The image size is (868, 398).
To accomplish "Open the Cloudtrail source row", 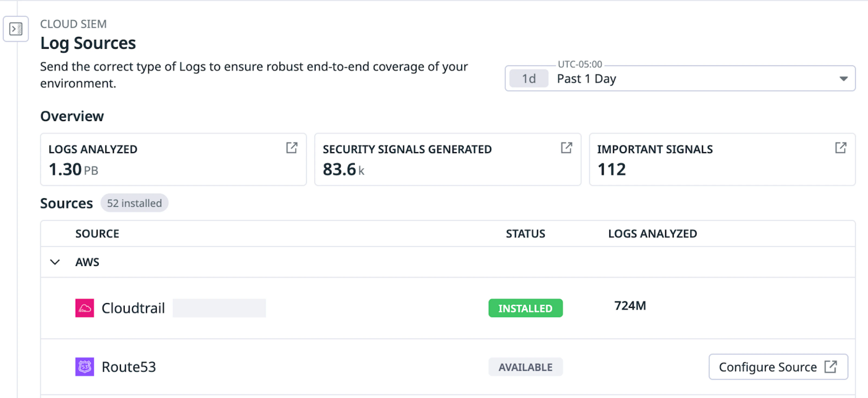I will point(133,308).
